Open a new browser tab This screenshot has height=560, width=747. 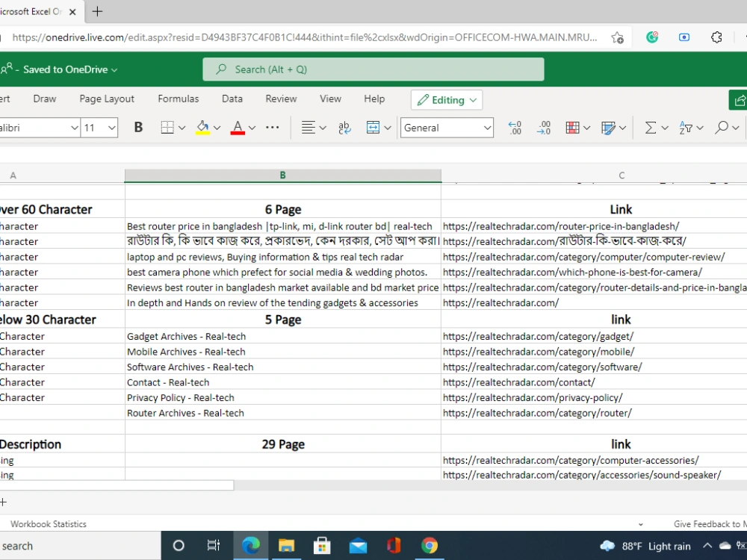(x=97, y=11)
